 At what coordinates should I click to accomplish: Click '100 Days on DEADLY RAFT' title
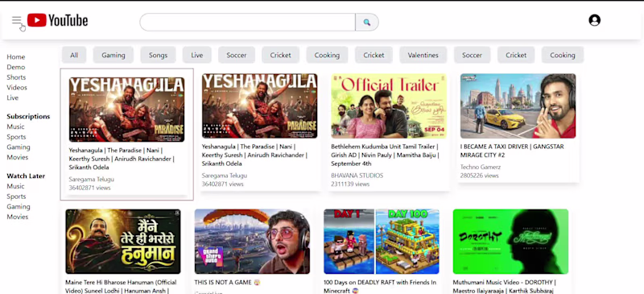380,287
